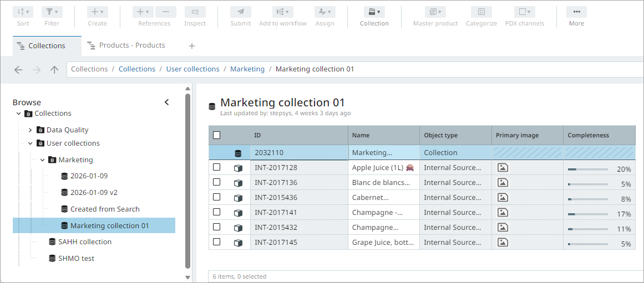Open the Collection toolbar menu
Image resolution: width=644 pixels, height=283 pixels.
point(374,12)
